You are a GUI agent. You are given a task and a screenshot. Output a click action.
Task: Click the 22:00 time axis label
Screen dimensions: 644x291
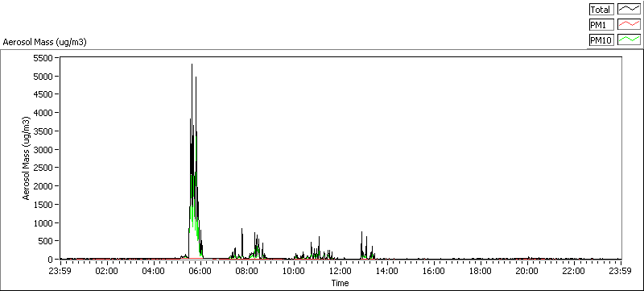(x=574, y=271)
